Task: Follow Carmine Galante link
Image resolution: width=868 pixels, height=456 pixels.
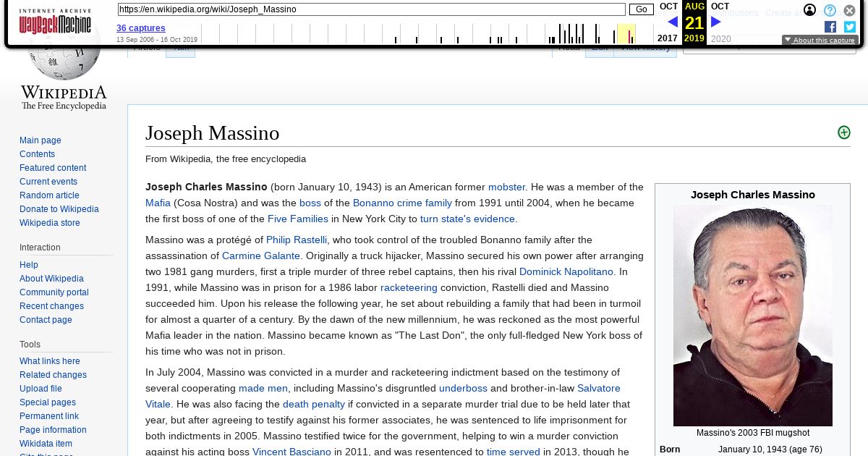Action: click(x=261, y=256)
